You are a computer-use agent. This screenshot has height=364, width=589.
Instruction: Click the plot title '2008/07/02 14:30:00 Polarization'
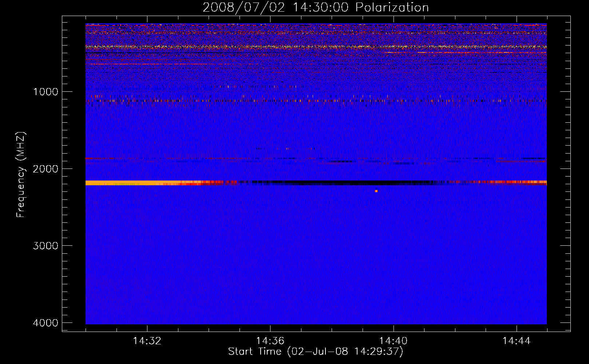pyautogui.click(x=316, y=8)
